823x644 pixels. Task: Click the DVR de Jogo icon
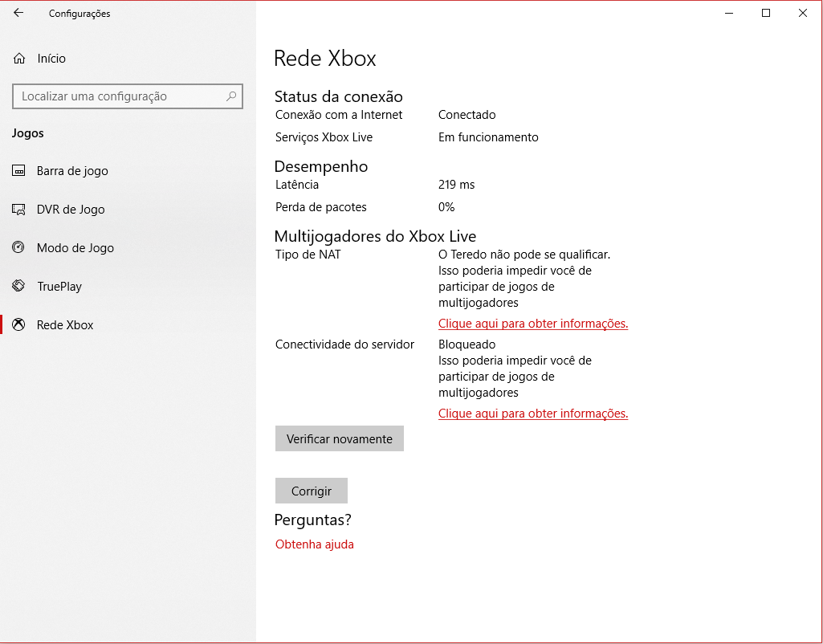pos(18,210)
